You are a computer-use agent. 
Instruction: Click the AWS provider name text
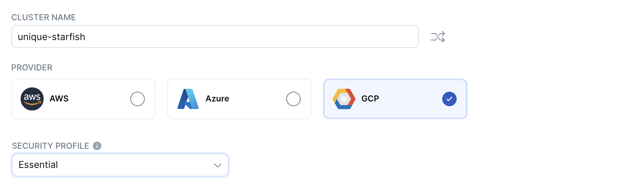tap(59, 99)
